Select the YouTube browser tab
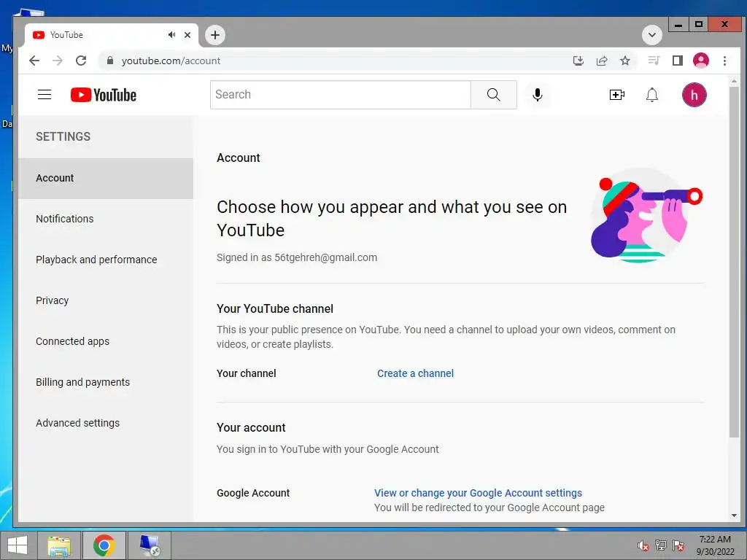 112,35
